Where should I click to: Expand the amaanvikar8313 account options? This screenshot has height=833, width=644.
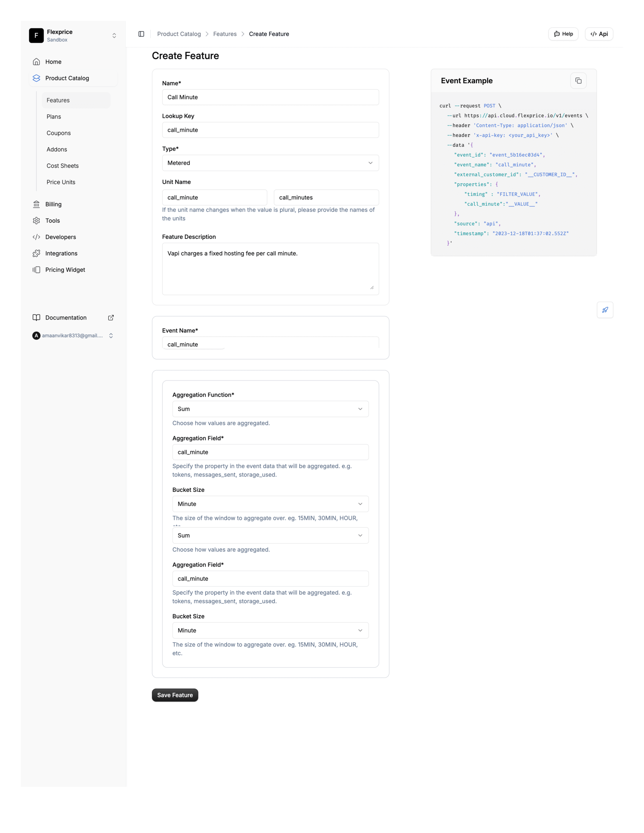pos(111,335)
